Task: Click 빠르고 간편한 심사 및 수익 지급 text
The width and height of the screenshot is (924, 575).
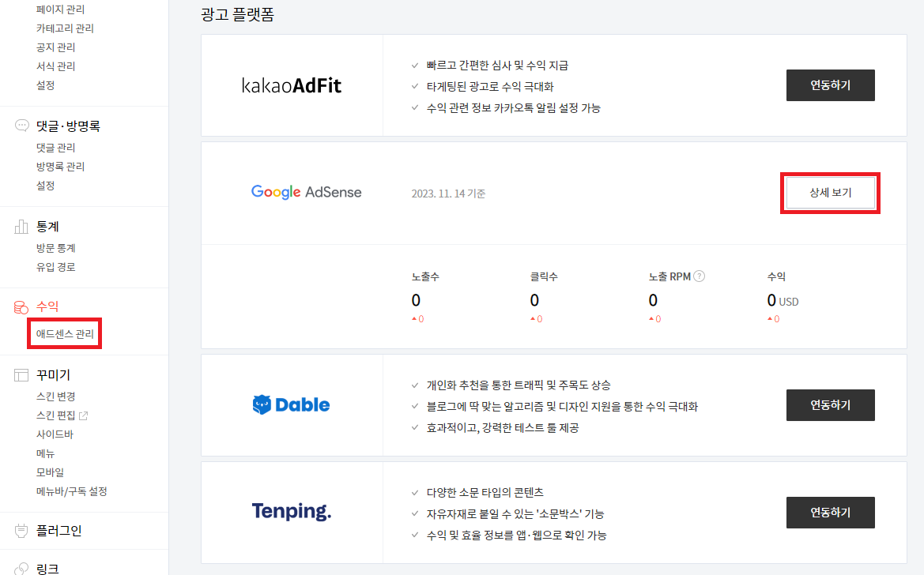Action: 497,66
